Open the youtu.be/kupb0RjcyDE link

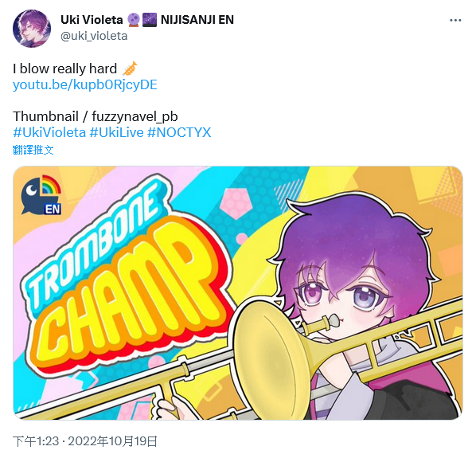85,84
